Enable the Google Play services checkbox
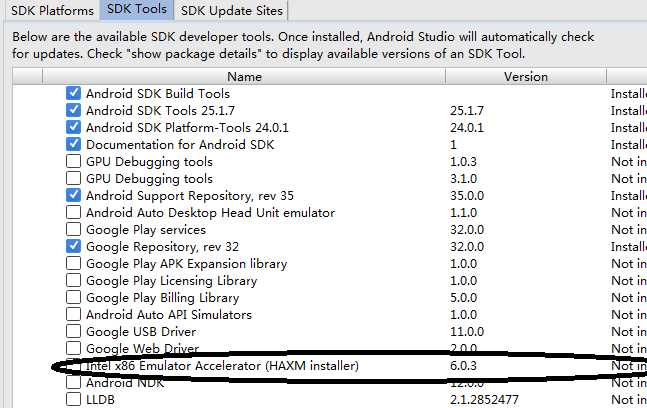The width and height of the screenshot is (647, 408). (73, 230)
